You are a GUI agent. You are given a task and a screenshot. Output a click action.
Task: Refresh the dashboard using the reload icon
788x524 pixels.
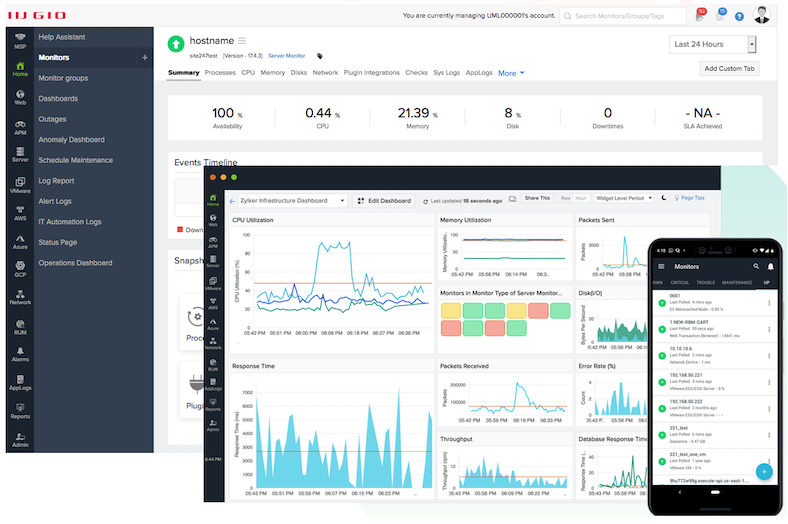pos(426,201)
